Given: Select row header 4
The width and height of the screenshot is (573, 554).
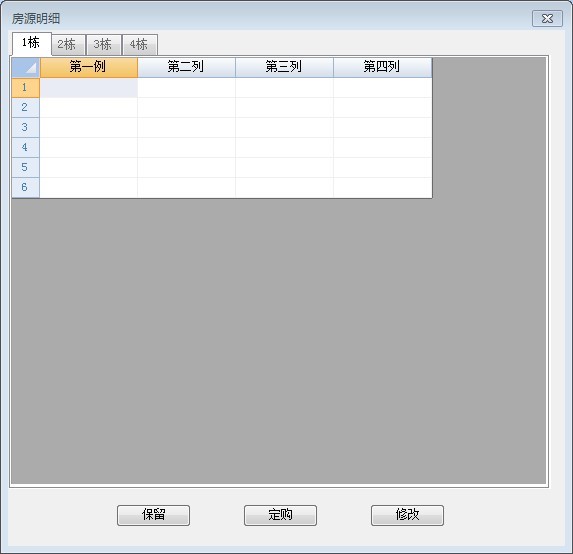Looking at the screenshot, I should tap(26, 148).
